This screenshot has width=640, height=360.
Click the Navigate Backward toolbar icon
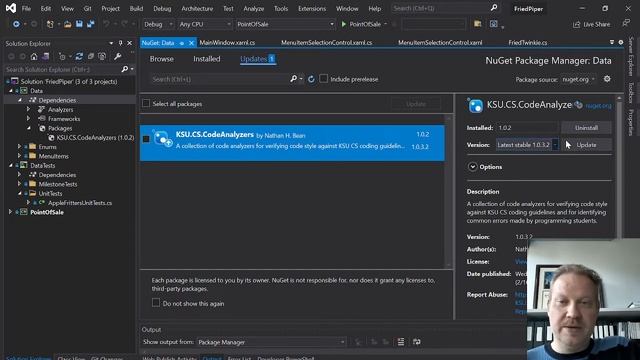[16, 24]
